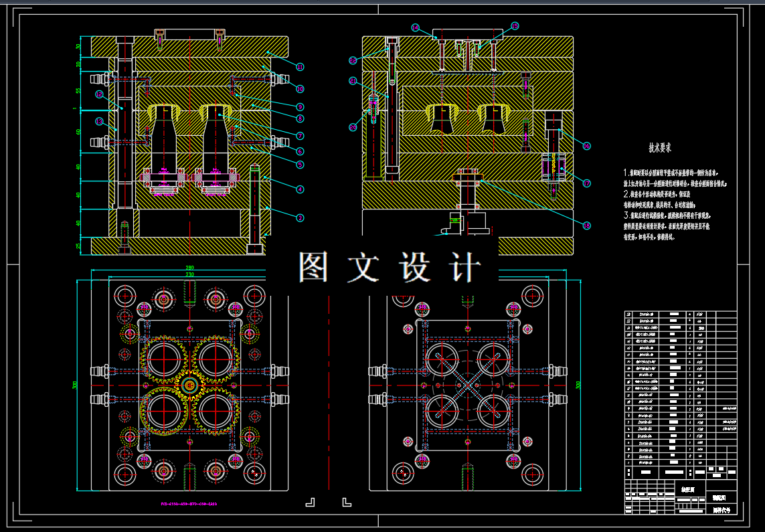Click the pink mold base code under the left plan view
Image resolution: width=765 pixels, height=532 pixels.
(189, 504)
